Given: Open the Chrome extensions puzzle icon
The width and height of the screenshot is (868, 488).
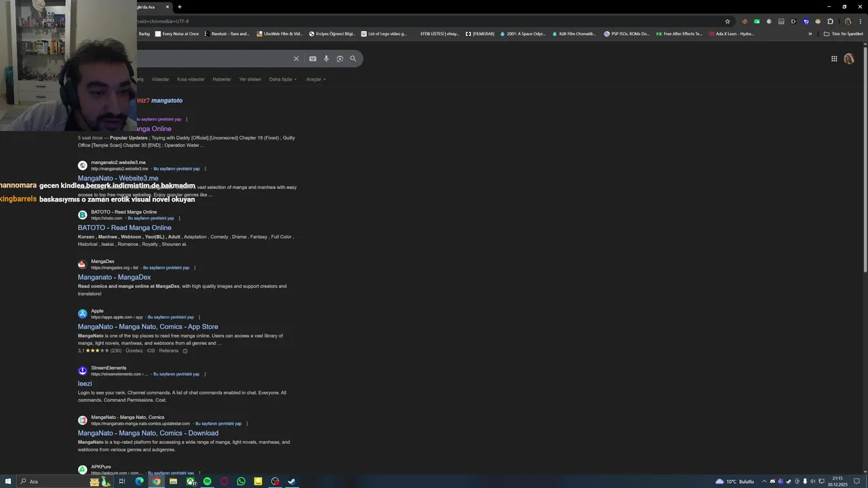Looking at the screenshot, I should 830,22.
